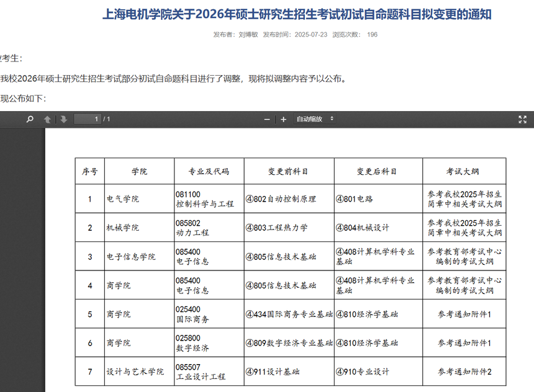Click the 设计与艺术学院 cell

click(x=135, y=372)
